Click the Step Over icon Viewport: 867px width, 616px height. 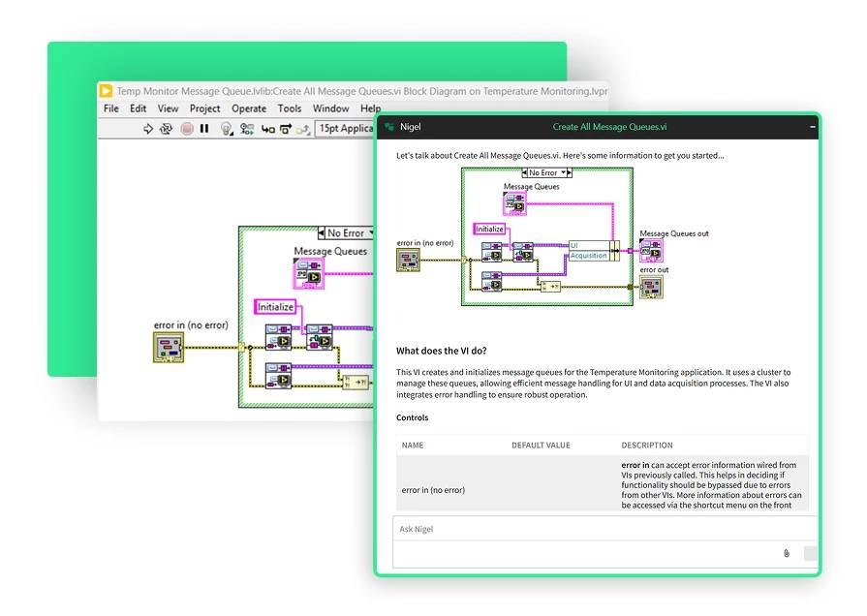pos(285,129)
